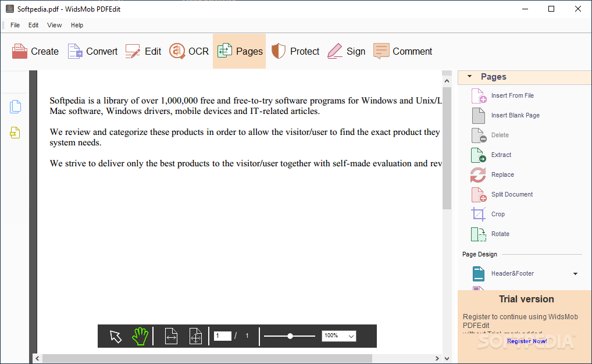Click the scroll up arrow of document
This screenshot has height=364, width=592.
click(447, 81)
